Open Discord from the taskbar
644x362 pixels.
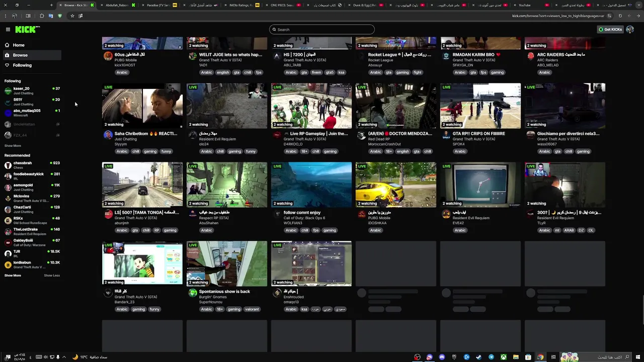(442, 357)
